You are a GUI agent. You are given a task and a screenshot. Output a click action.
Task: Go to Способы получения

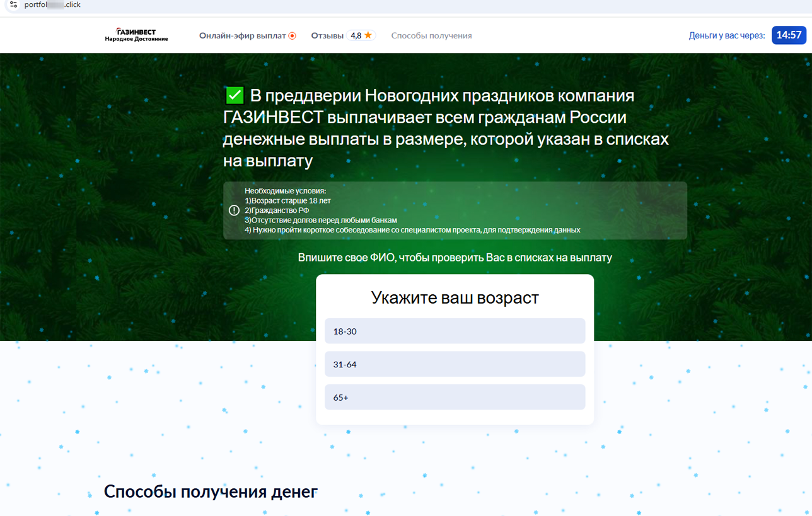pos(432,36)
